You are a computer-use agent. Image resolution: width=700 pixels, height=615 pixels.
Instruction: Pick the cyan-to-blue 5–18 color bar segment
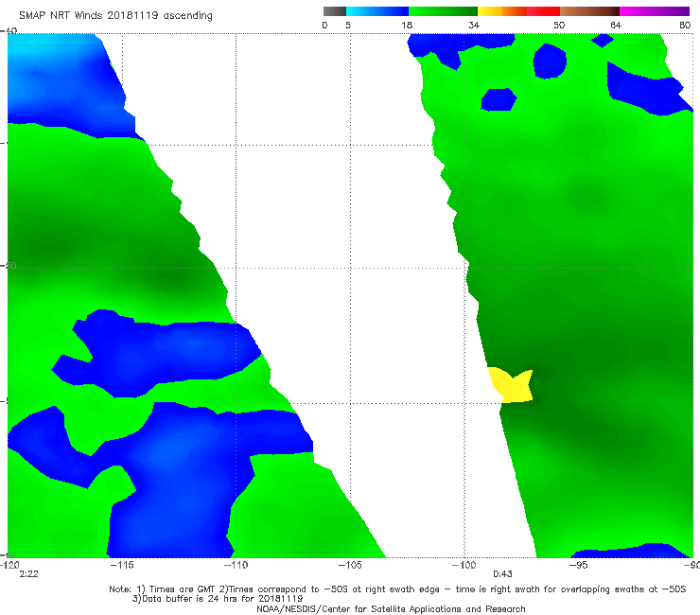[377, 11]
